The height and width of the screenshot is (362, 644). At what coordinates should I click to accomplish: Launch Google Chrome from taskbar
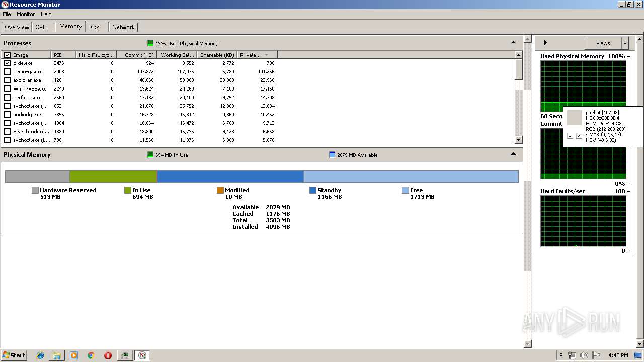pyautogui.click(x=91, y=355)
